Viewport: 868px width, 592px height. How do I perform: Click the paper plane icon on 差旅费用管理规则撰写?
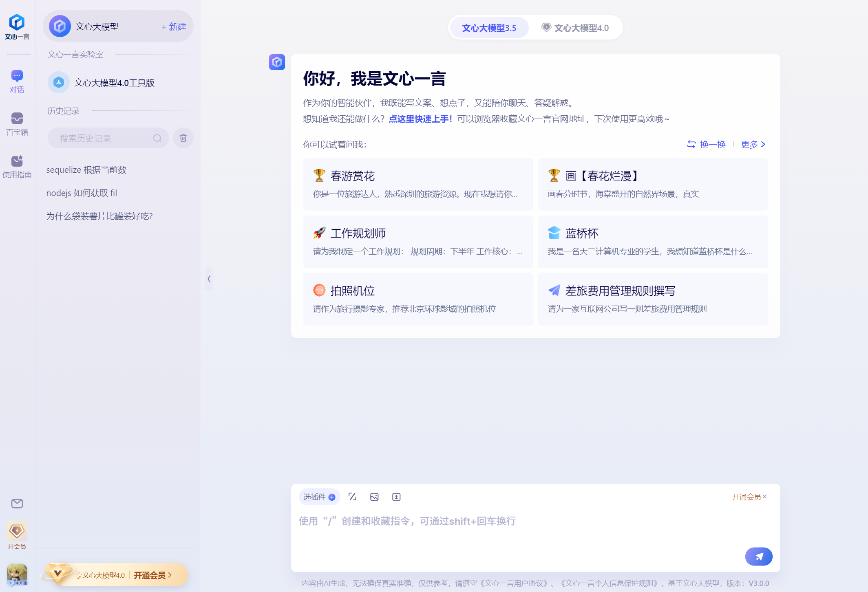click(x=554, y=290)
